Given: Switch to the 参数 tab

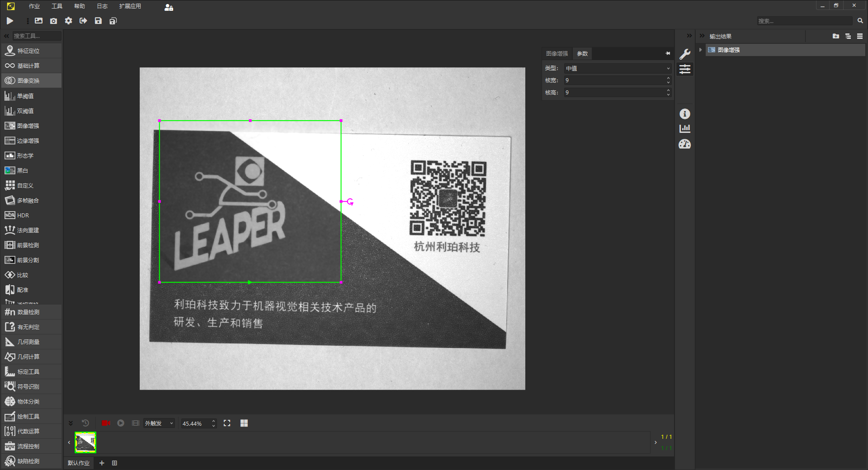Looking at the screenshot, I should [582, 53].
